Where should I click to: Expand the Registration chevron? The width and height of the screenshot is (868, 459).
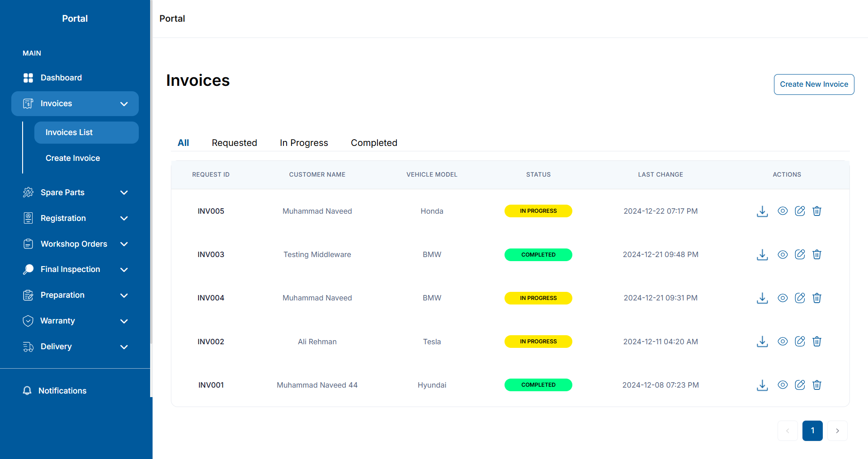tap(124, 218)
